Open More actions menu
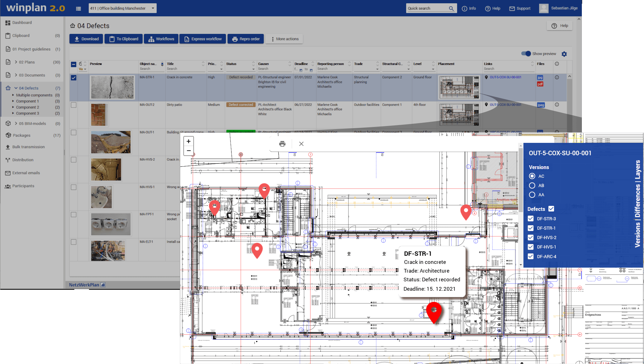Viewport: 644px width, 364px height. [284, 39]
